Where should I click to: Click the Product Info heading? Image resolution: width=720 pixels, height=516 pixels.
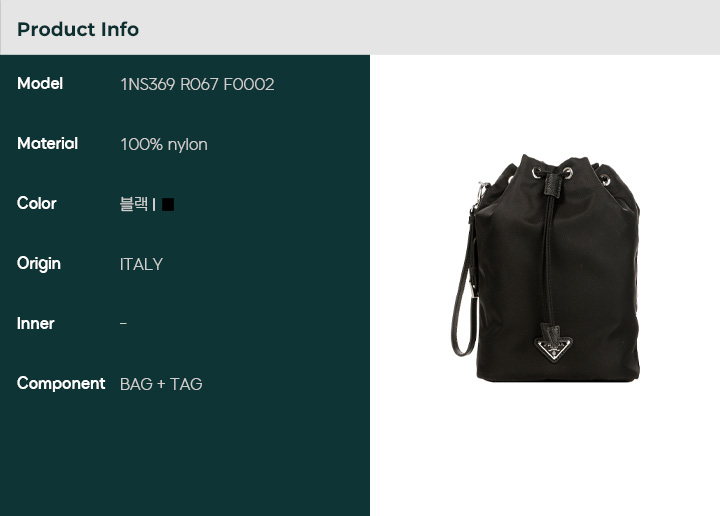pos(78,29)
